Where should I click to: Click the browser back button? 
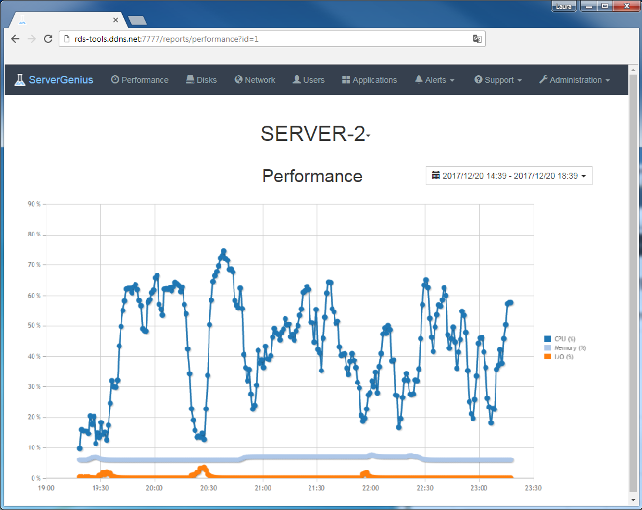click(x=15, y=38)
